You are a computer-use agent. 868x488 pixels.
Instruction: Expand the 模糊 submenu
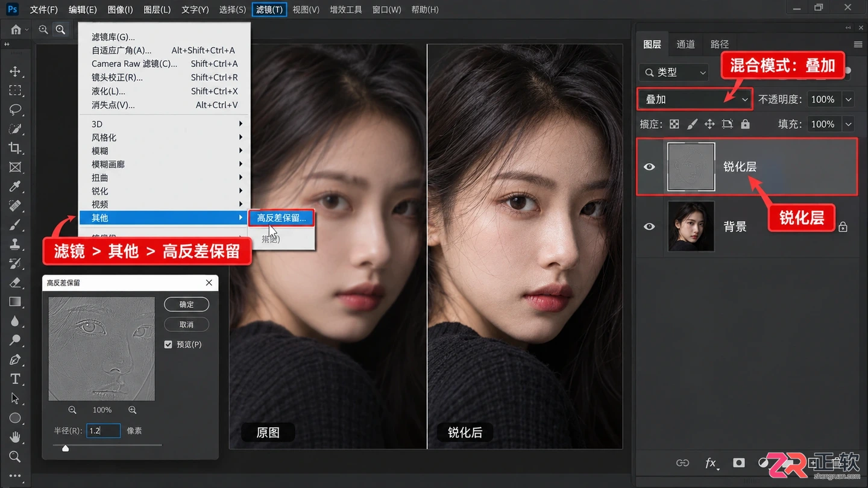tap(163, 151)
